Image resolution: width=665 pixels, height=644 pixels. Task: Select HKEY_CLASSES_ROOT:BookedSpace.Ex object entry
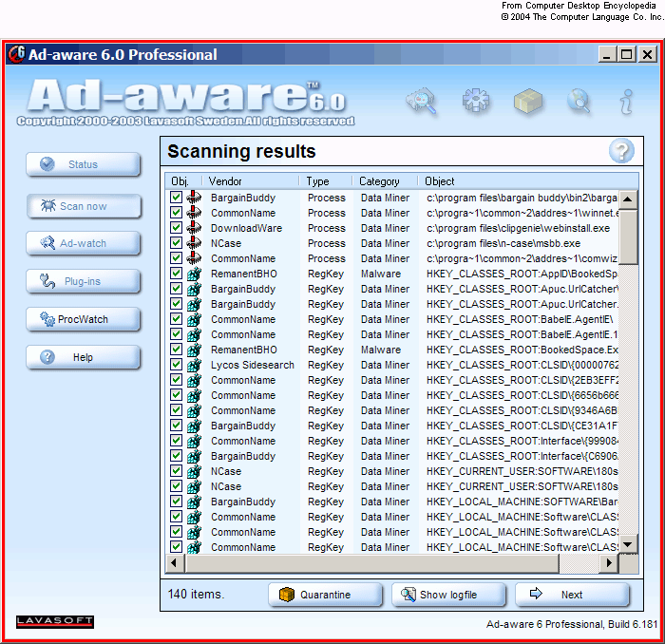522,350
